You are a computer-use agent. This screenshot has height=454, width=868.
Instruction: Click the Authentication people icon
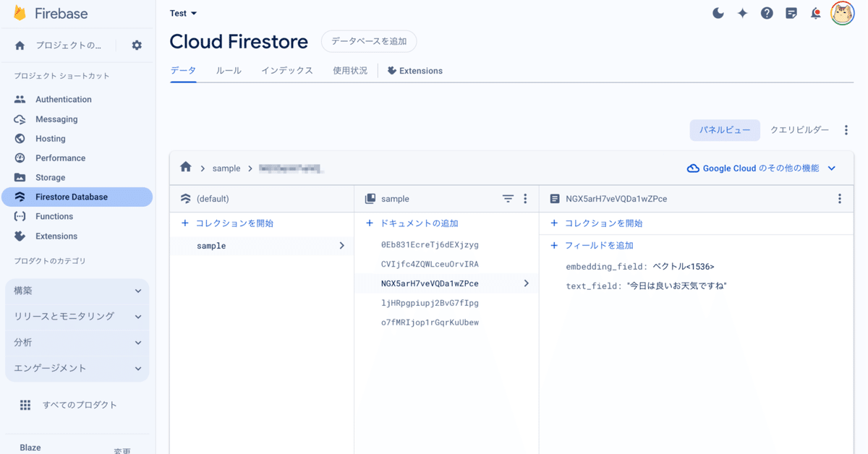pos(20,100)
